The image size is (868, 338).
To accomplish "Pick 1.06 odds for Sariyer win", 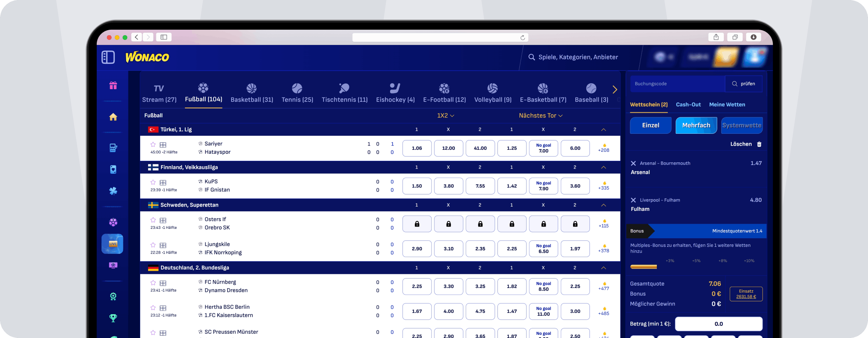I will (x=417, y=148).
